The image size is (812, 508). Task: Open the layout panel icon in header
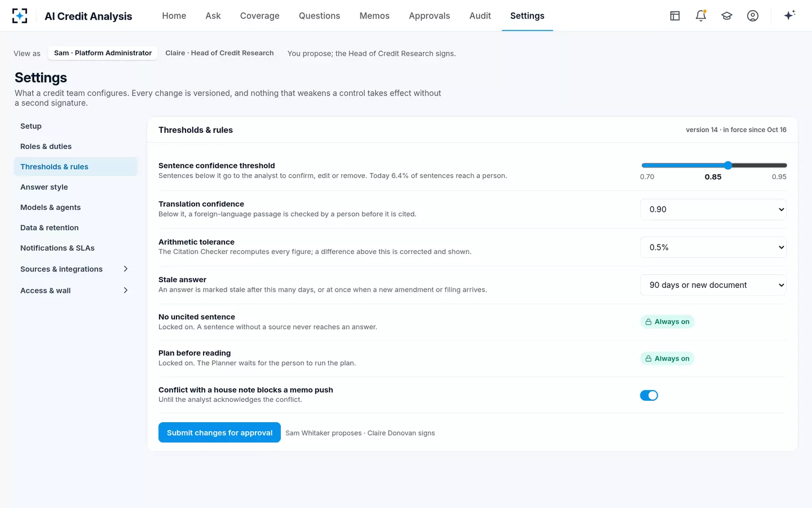point(675,16)
